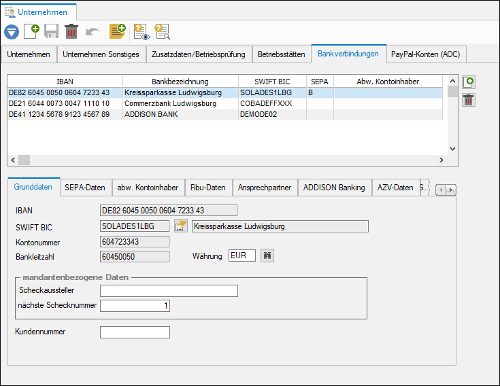Click the Scheckaussteller input field

click(169, 291)
